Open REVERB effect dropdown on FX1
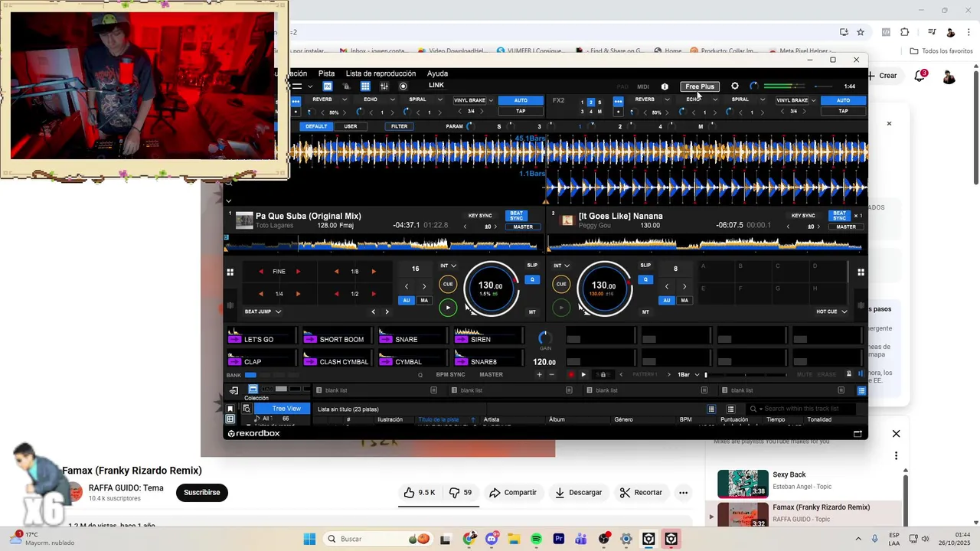Viewport: 980px width, 551px height. coord(345,99)
